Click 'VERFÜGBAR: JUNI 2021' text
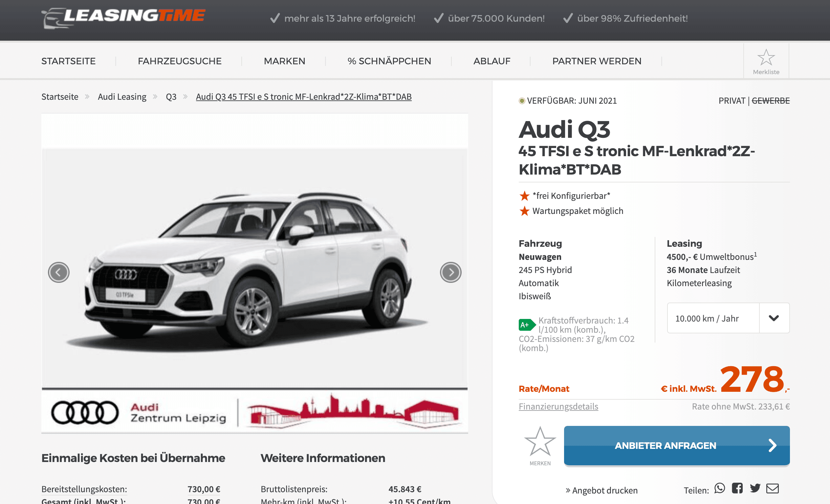Viewport: 830px width, 504px height. pos(572,101)
